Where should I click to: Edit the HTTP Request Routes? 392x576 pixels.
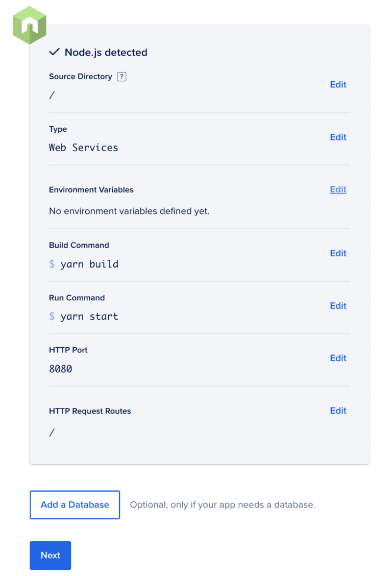tap(338, 411)
